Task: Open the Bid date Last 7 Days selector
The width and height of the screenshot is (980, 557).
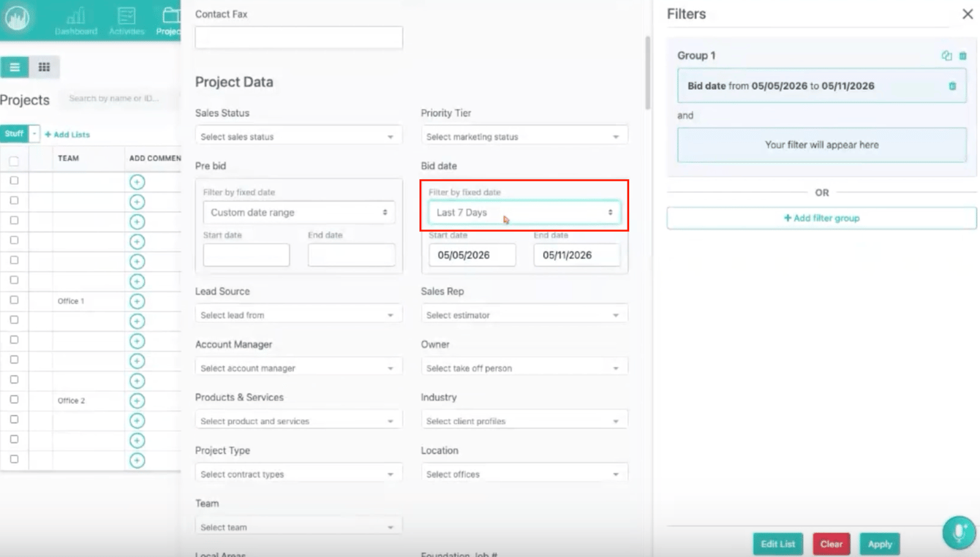Action: tap(524, 213)
